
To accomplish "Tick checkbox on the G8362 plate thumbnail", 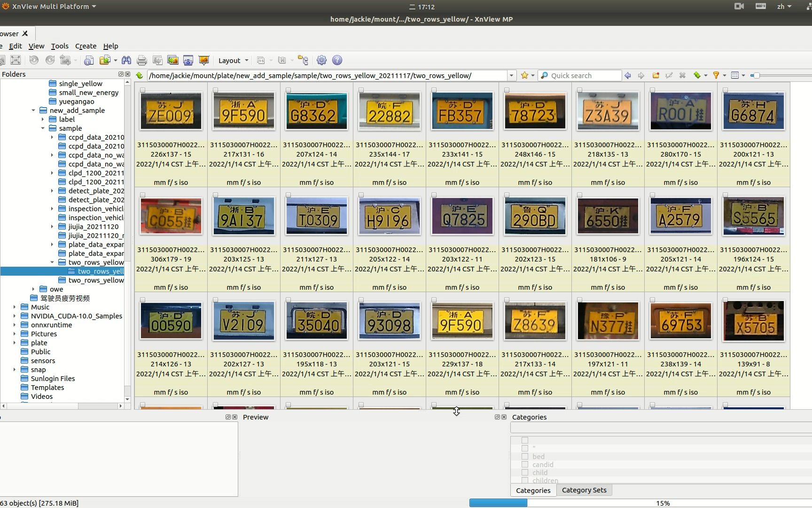I will (x=289, y=90).
